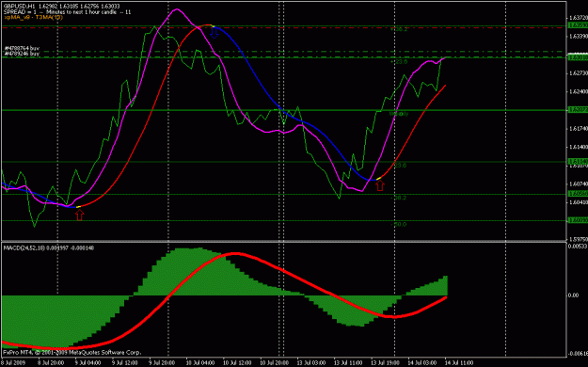The image size is (588, 367).
Task: Click the 13 Jul 03:00 time label
Action: (x=311, y=363)
